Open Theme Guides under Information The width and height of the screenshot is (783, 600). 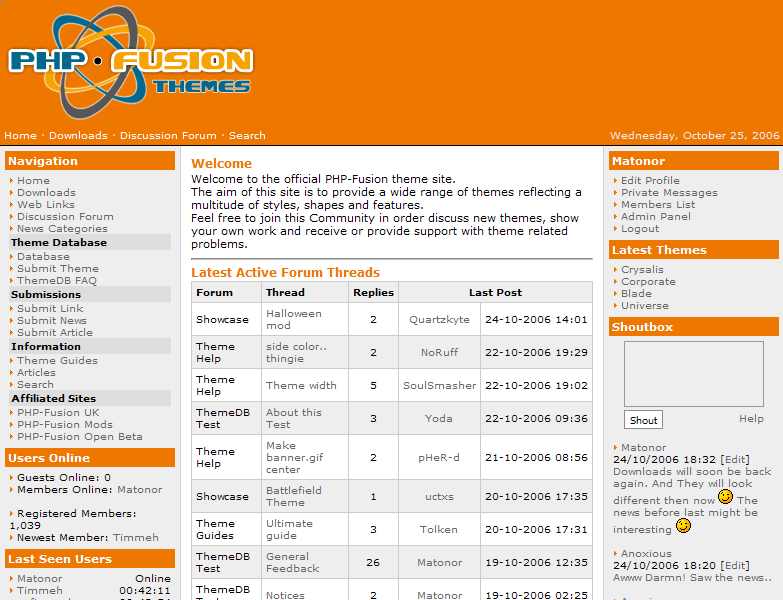(x=57, y=360)
